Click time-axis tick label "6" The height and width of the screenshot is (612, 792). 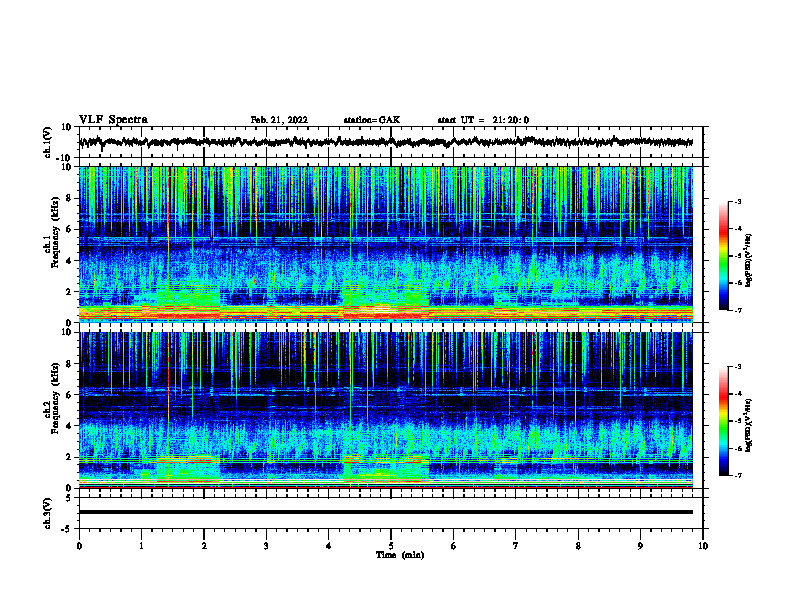pos(454,546)
